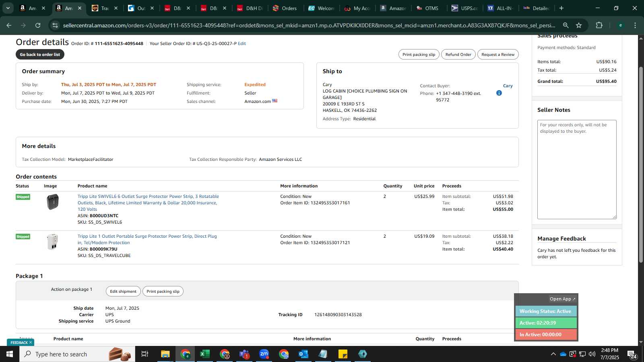This screenshot has height=362, width=644.
Task: Open Microsoft Teams from taskbar
Action: (244, 354)
